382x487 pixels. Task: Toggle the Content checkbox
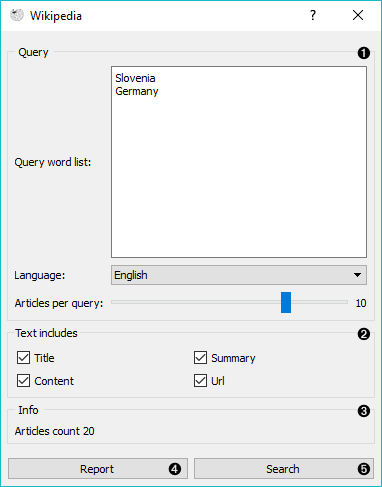[23, 381]
